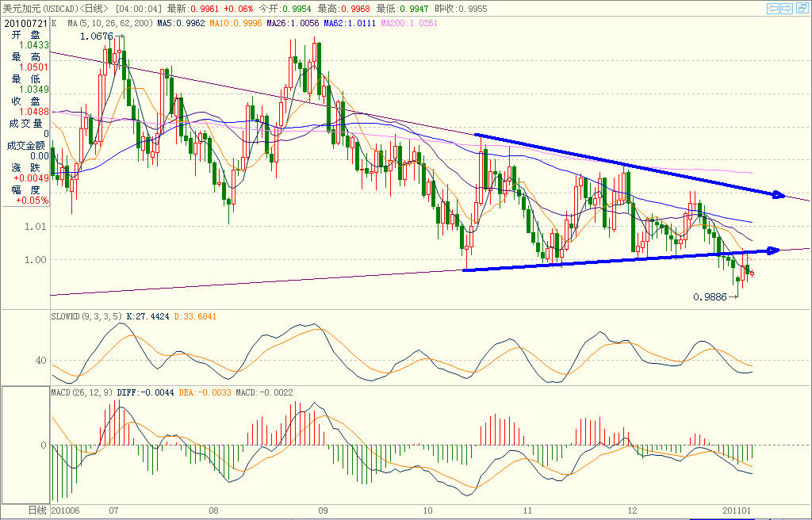Click the 201006 time axis label
The image size is (812, 520).
point(65,510)
